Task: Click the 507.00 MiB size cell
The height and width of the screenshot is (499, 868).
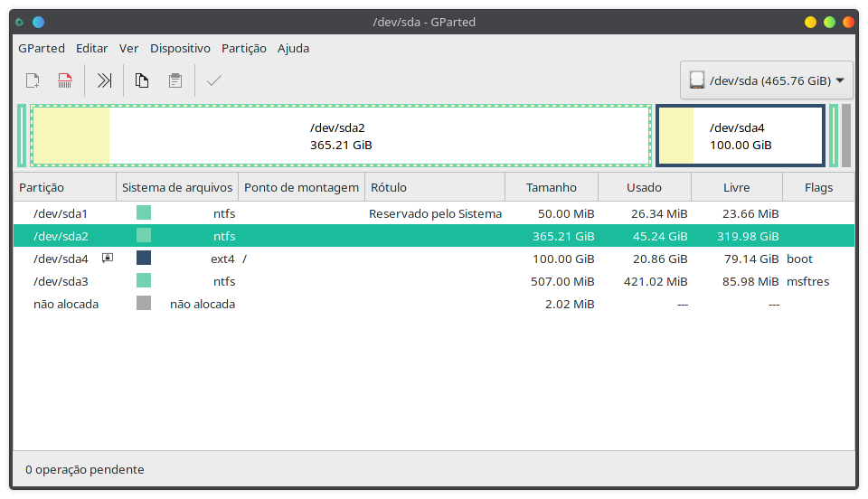Action: [x=562, y=280]
